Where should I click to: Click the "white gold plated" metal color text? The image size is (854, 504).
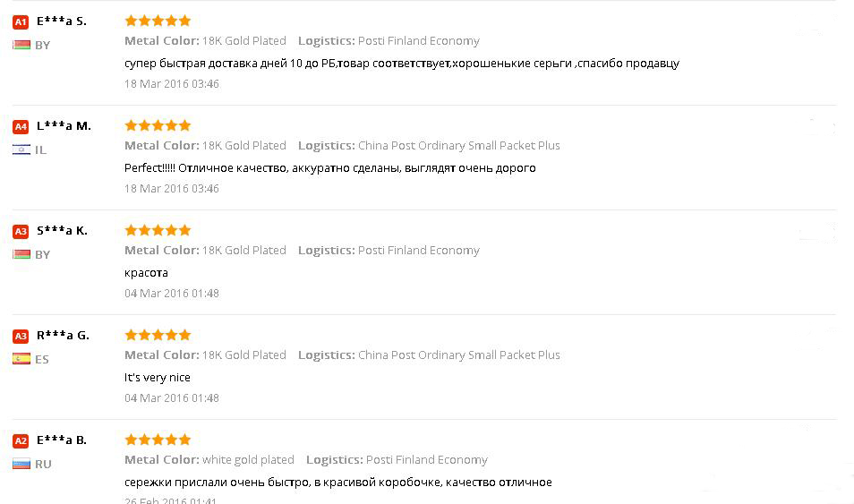pyautogui.click(x=248, y=459)
